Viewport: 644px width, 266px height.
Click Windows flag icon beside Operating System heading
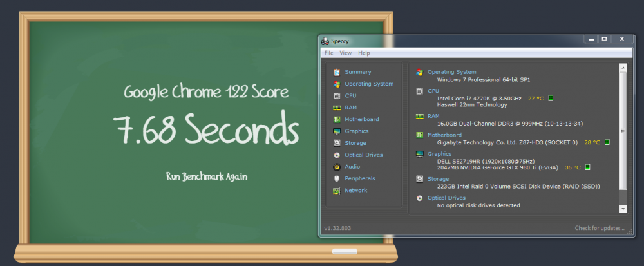[419, 72]
